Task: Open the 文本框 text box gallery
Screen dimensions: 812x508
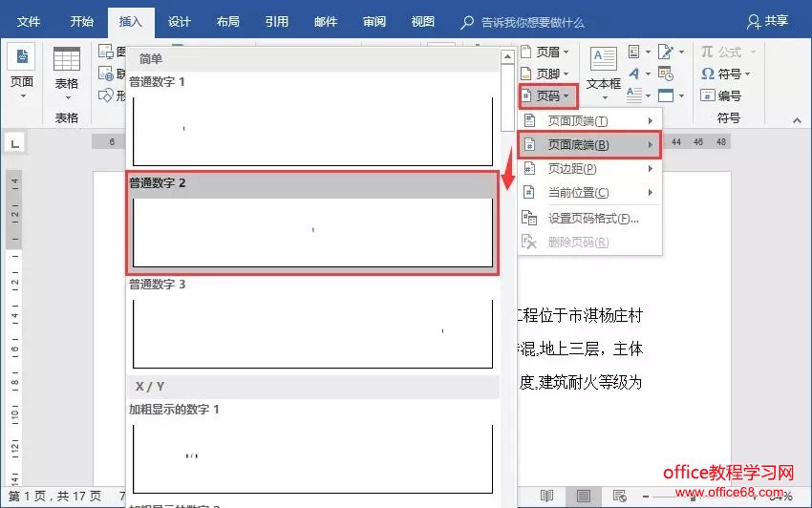Action: [x=604, y=73]
